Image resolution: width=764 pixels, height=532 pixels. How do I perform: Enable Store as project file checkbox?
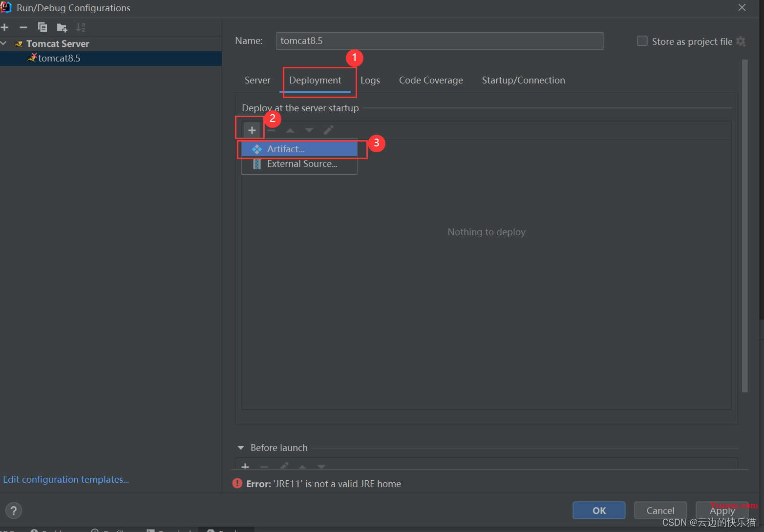[642, 41]
